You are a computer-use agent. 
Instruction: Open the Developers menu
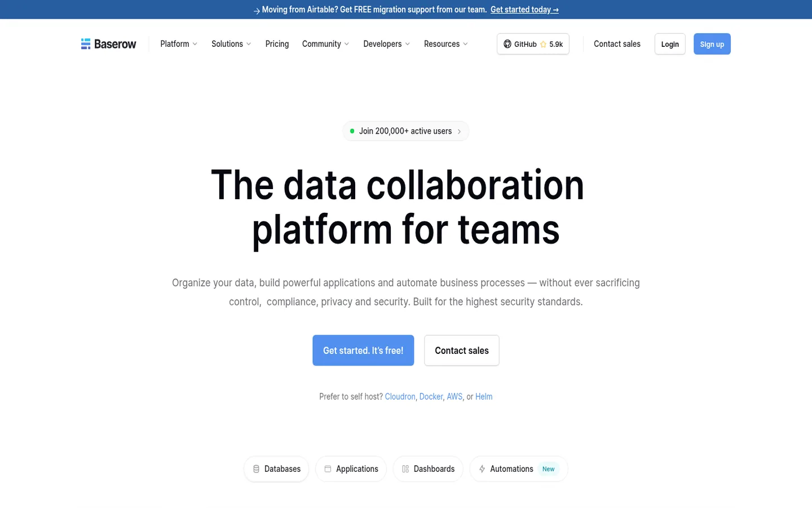[x=386, y=44]
